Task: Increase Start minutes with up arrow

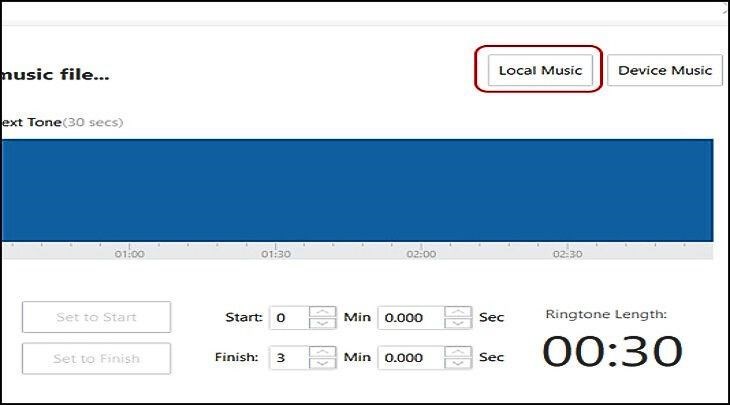Action: pos(323,311)
